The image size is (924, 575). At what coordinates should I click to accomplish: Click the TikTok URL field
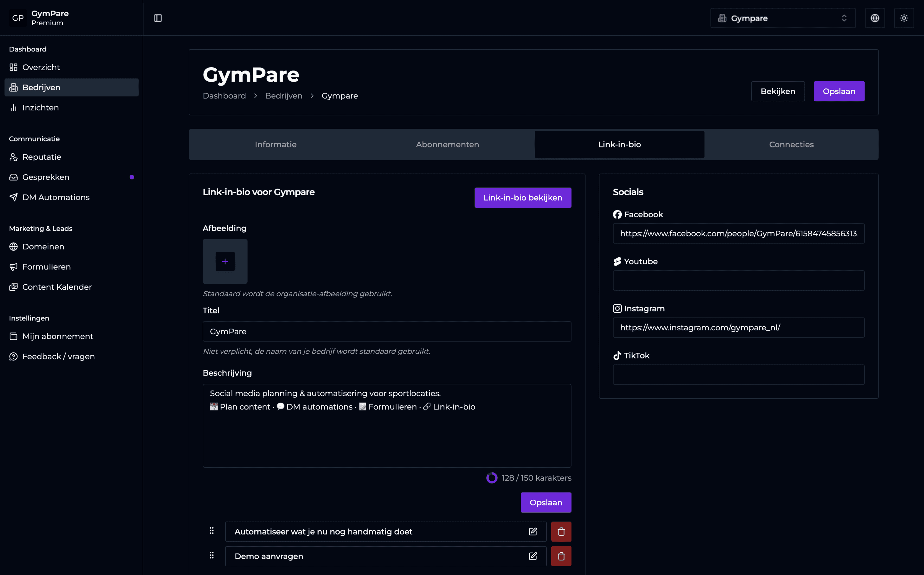(x=738, y=375)
